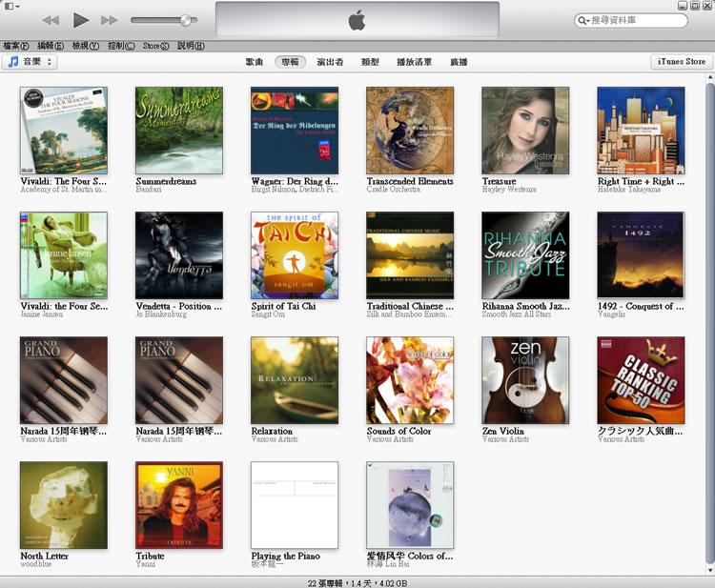Click artist name 'Hayley Westenra'

coord(509,189)
